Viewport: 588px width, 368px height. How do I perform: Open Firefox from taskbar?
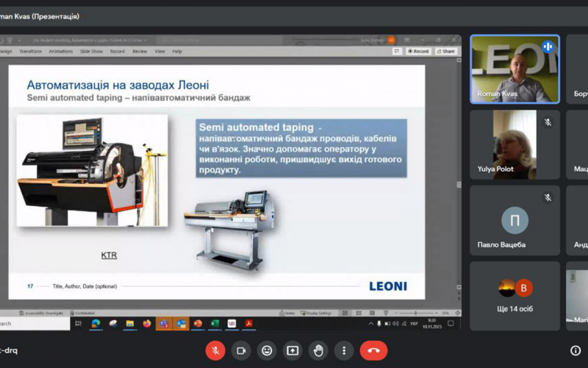pos(146,323)
